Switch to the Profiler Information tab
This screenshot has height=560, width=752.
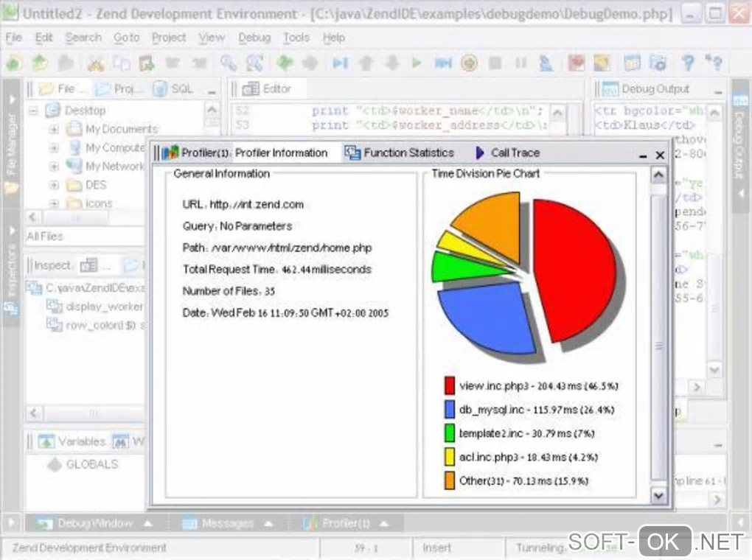pos(281,153)
